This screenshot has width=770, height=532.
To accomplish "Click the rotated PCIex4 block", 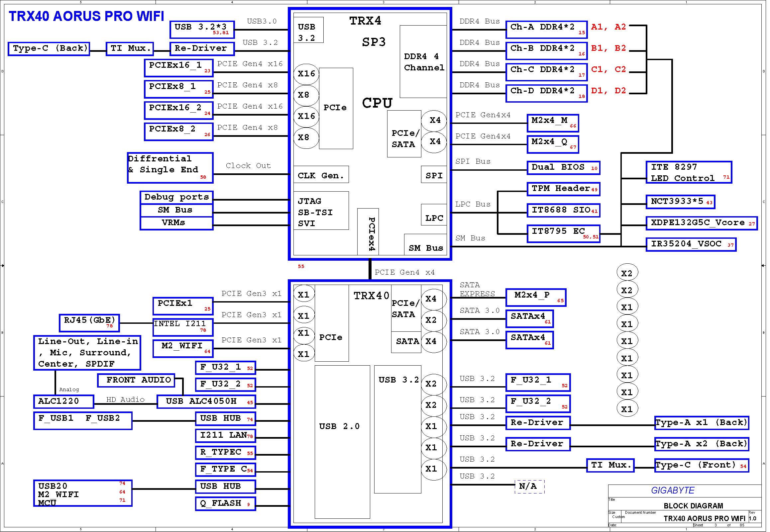I will coord(368,232).
